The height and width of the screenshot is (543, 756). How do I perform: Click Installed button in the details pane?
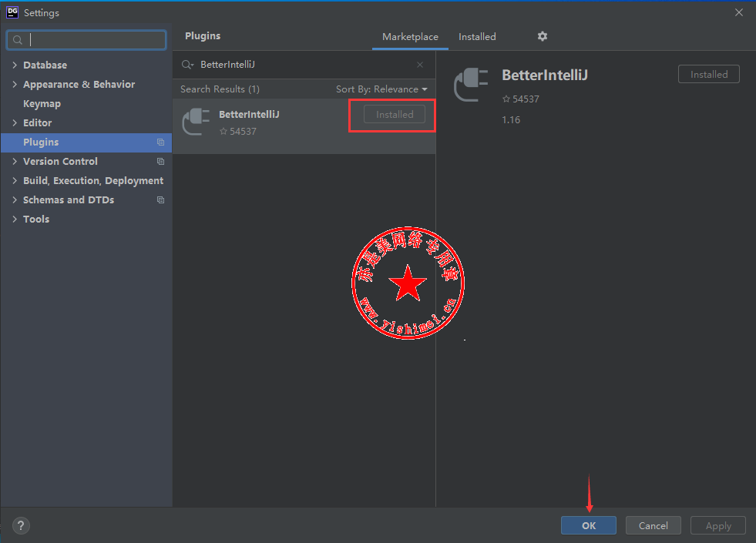click(709, 74)
